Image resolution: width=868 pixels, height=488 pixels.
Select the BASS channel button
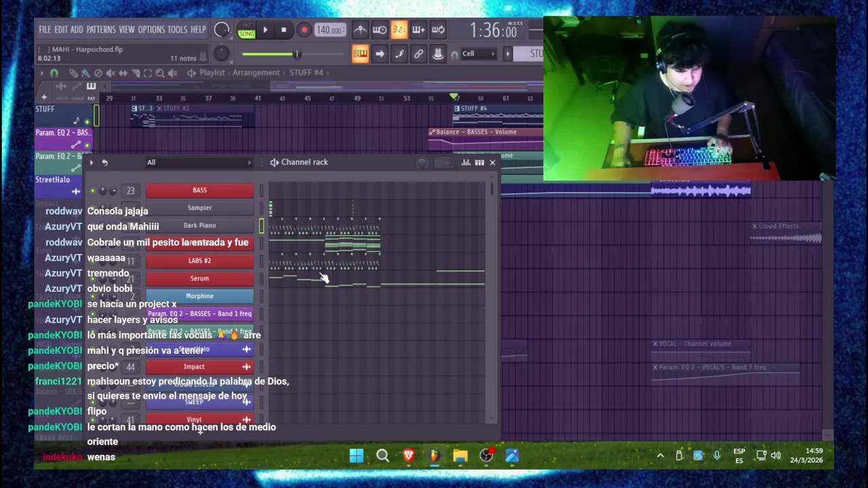[199, 190]
